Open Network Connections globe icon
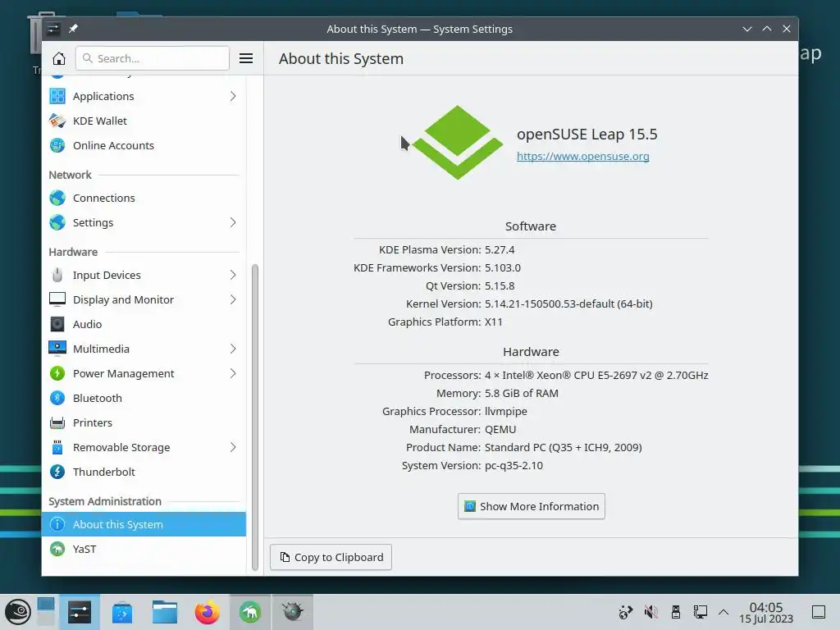840x630 pixels. (x=57, y=199)
